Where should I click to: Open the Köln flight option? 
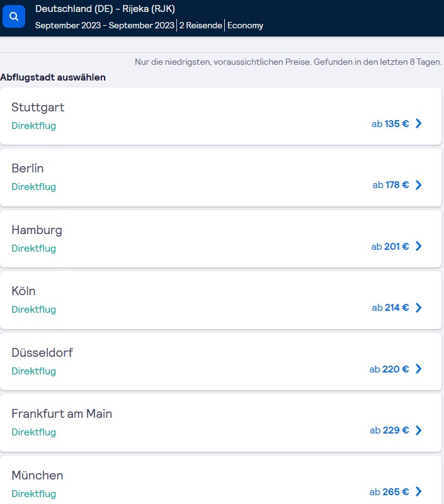(x=24, y=291)
